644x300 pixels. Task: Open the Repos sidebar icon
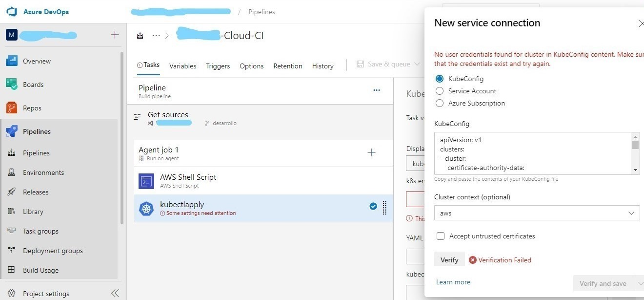coord(12,108)
